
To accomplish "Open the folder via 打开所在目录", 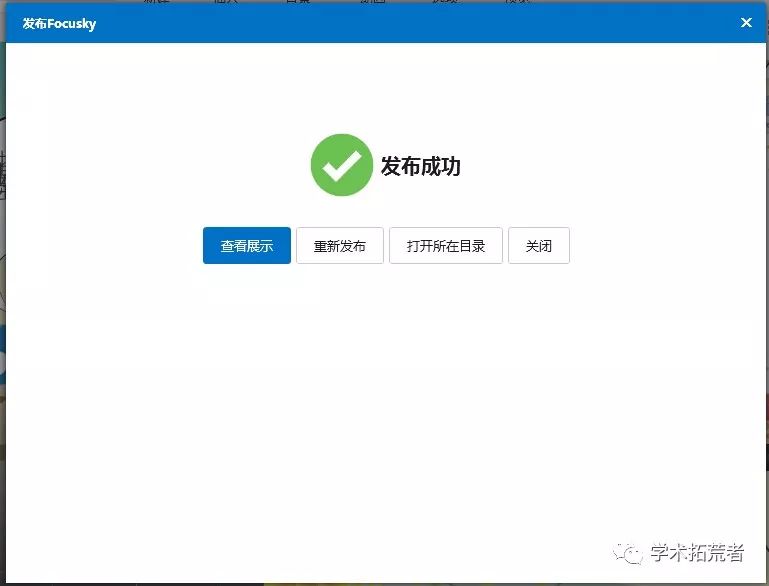I will pos(446,245).
